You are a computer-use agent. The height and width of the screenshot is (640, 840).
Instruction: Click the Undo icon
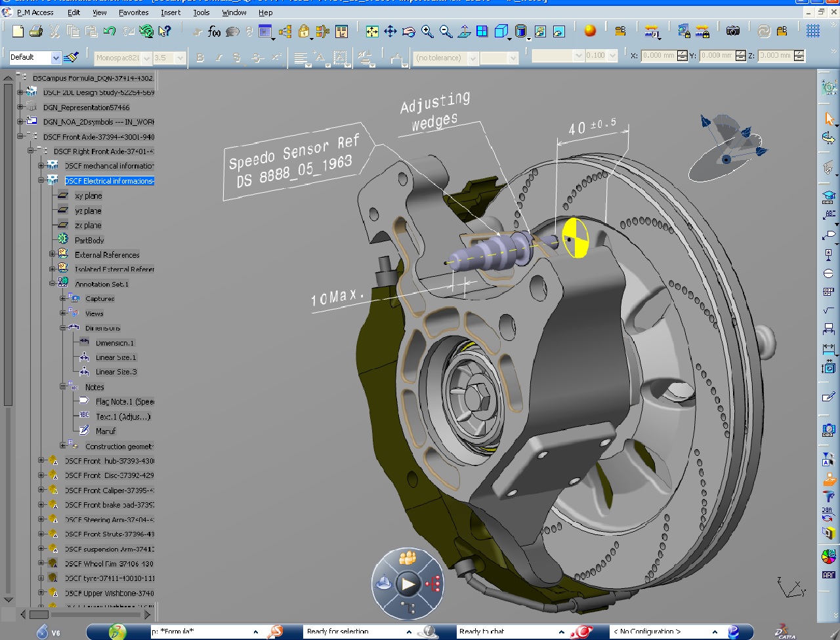pyautogui.click(x=111, y=30)
